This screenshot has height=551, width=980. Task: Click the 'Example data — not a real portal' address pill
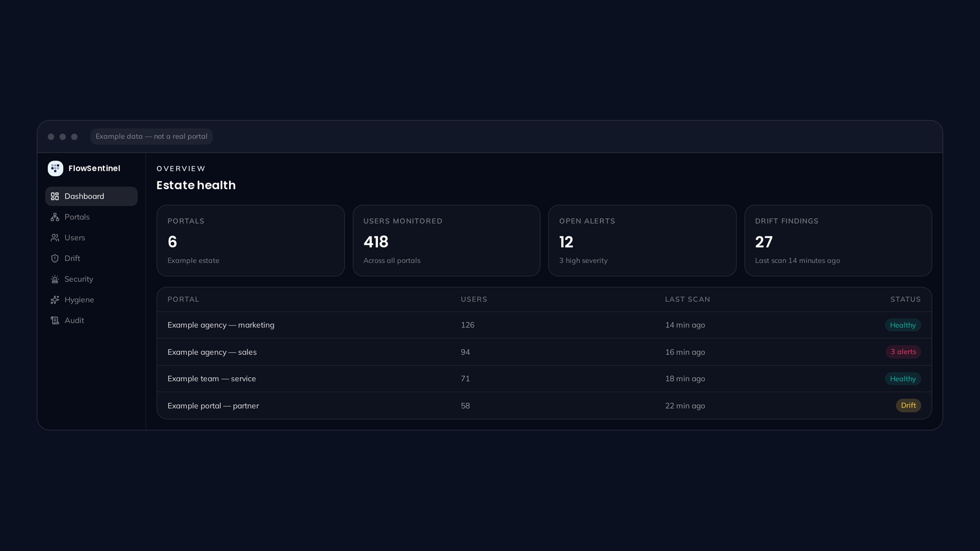(x=151, y=137)
